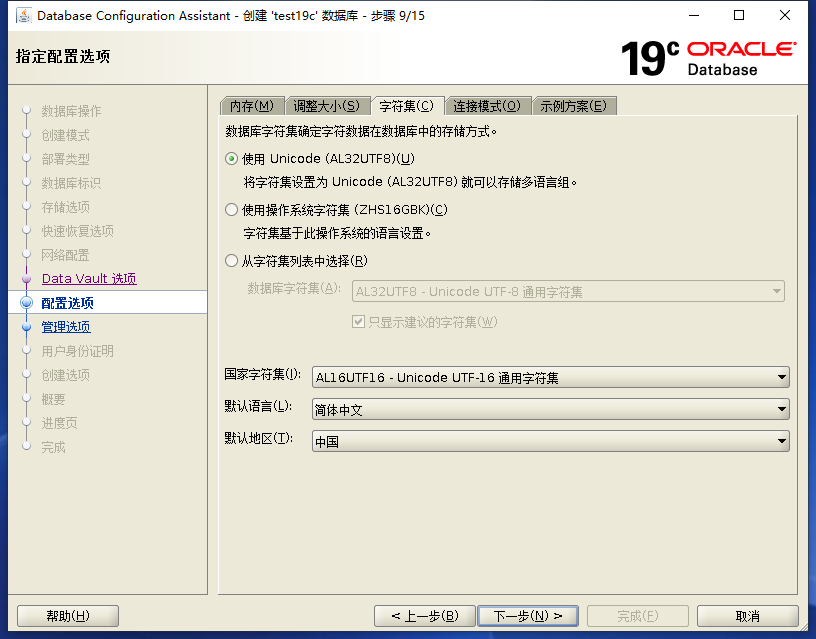Toggle 只显示建议的字符集 checkbox
Screen dimensions: 816x639
tap(358, 322)
